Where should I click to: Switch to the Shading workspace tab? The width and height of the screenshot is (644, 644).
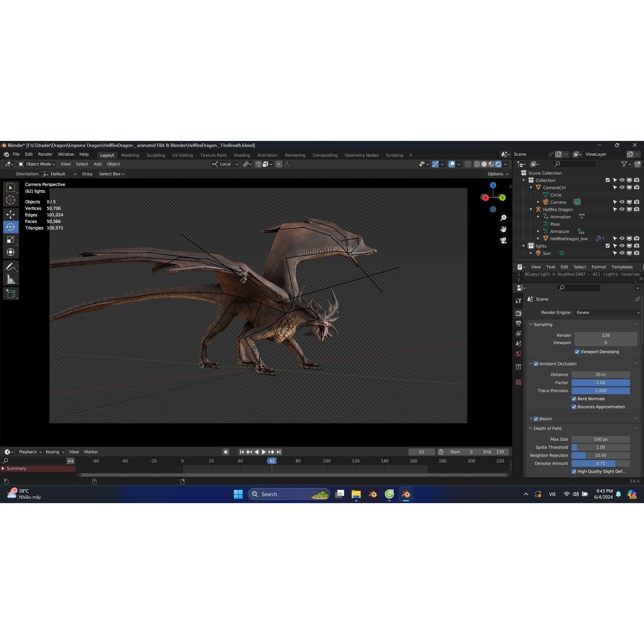[x=242, y=155]
